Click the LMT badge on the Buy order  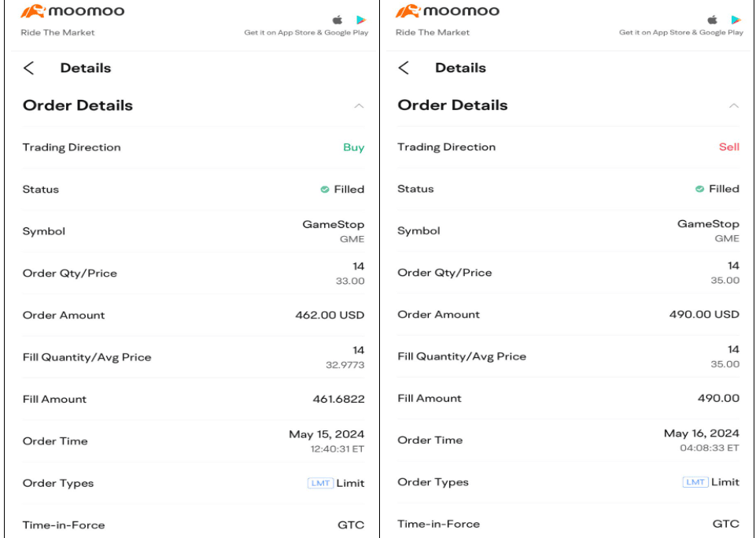[x=320, y=483]
